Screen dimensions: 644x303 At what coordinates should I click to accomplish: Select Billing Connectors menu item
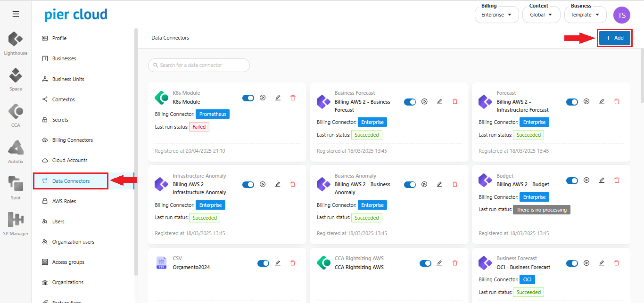coord(72,140)
